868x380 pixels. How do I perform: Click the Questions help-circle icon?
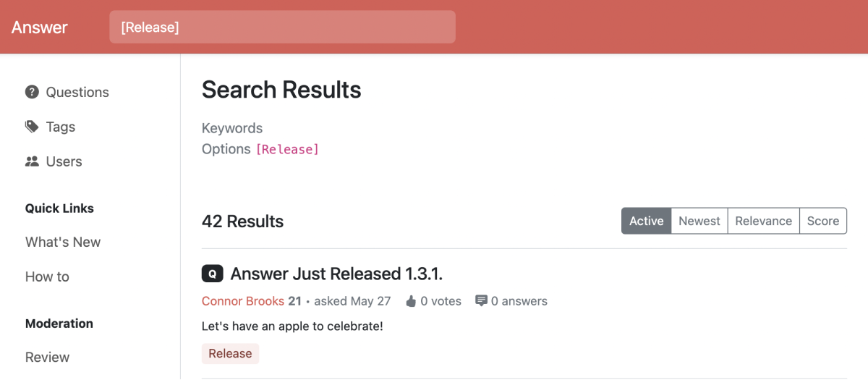pyautogui.click(x=32, y=92)
